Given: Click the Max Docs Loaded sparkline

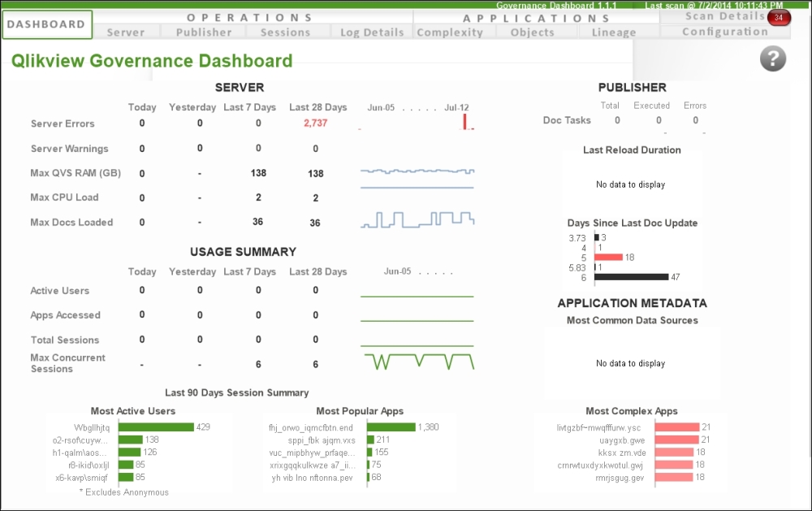Looking at the screenshot, I should coord(417,219).
